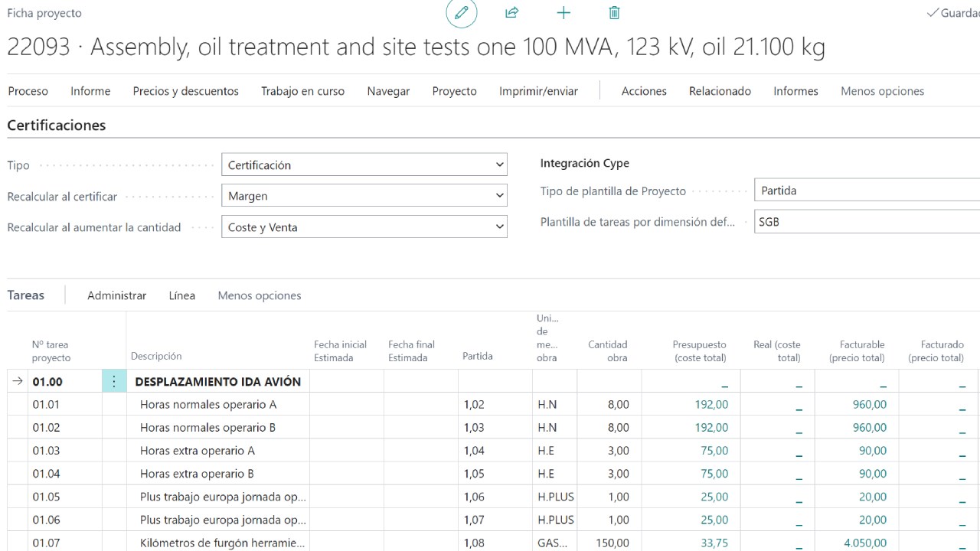Screen dimensions: 980x551
Task: Click the trash delete icon
Action: point(614,13)
